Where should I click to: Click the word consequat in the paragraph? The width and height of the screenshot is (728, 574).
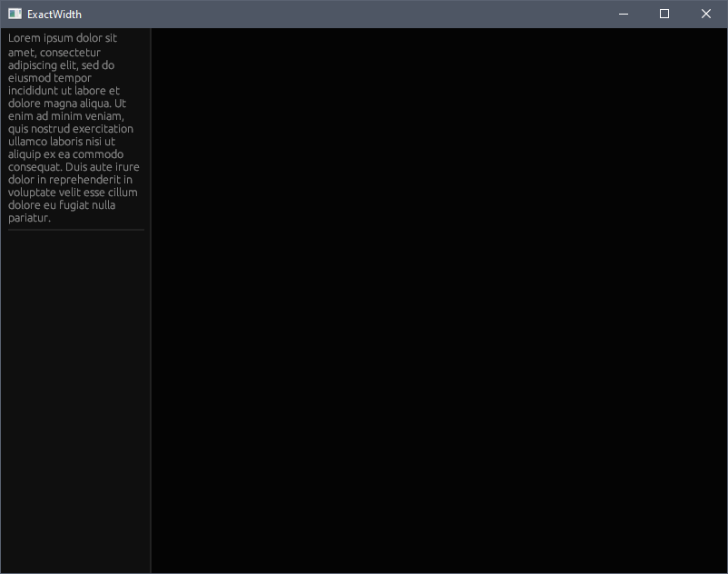tap(32, 166)
